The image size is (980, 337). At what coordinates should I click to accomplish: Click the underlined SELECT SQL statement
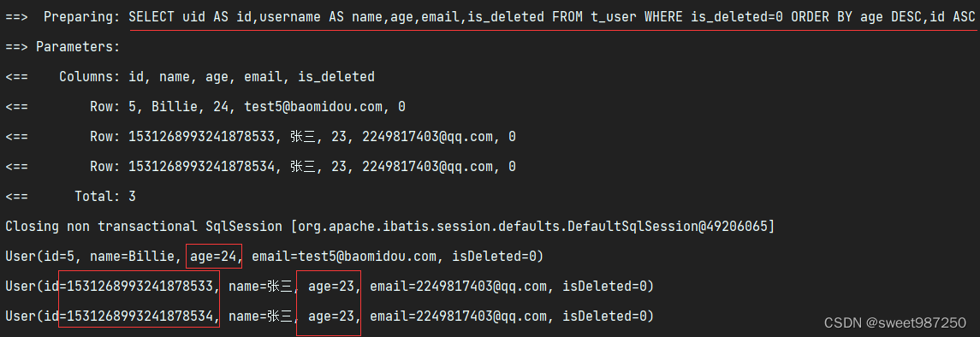551,17
